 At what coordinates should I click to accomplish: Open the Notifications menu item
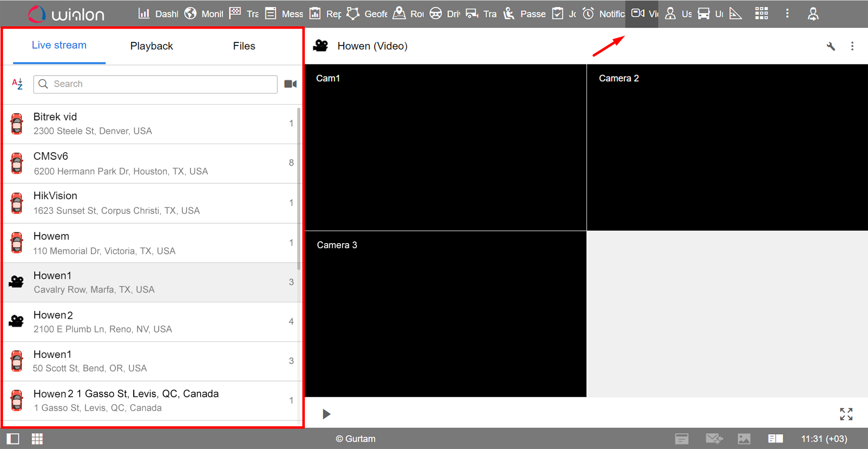[x=604, y=14]
